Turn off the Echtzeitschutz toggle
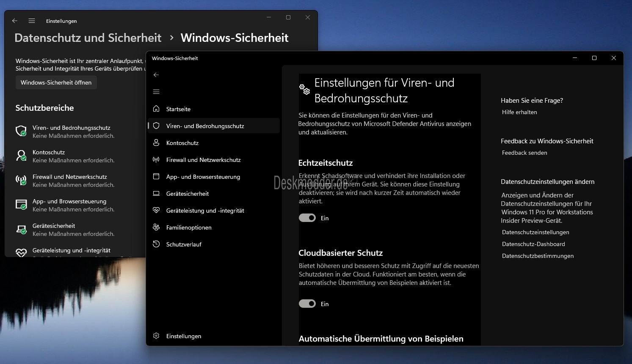Image resolution: width=632 pixels, height=364 pixels. pyautogui.click(x=307, y=218)
